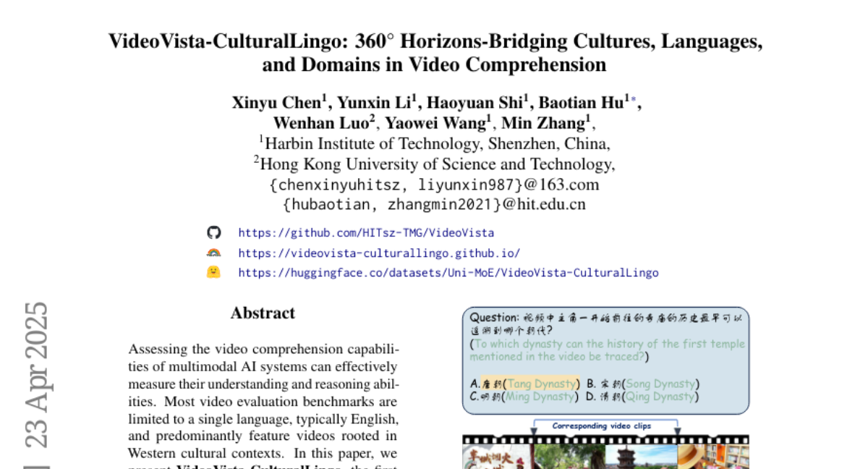This screenshot has width=868, height=469.
Task: Click the rainbow project page icon
Action: (x=213, y=253)
